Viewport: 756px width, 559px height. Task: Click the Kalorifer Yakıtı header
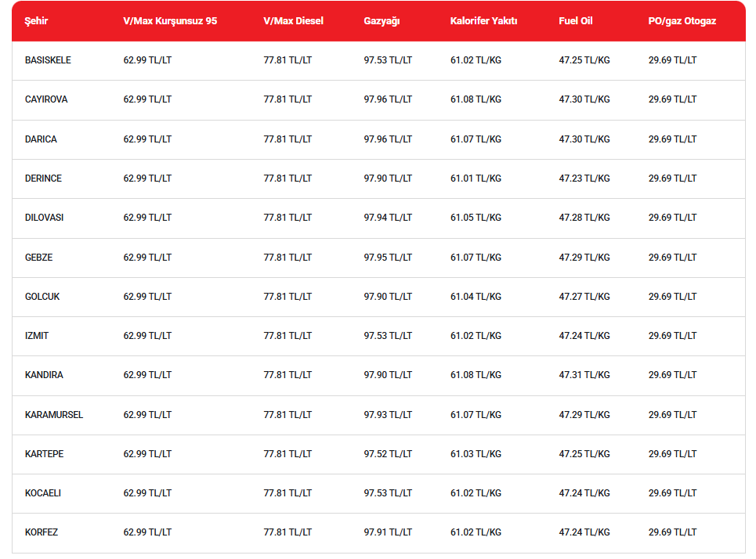point(483,21)
